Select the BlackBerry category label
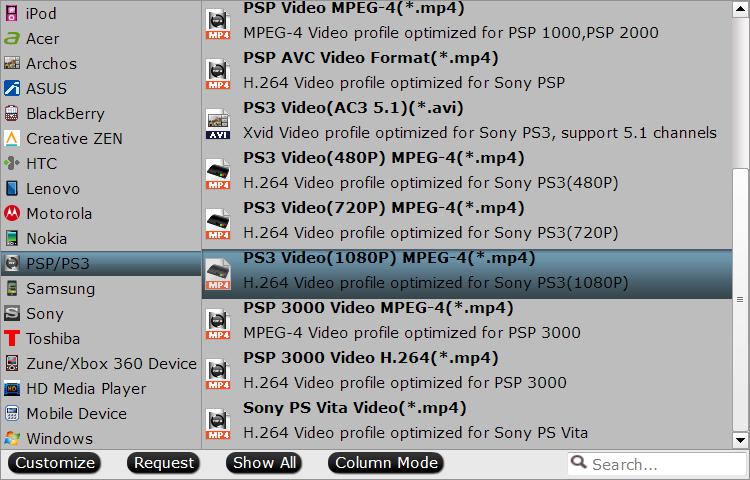750x480 pixels. coord(66,114)
